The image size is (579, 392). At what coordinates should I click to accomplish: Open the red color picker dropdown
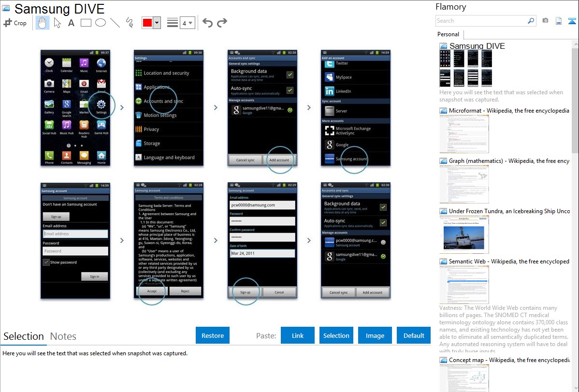pos(157,23)
